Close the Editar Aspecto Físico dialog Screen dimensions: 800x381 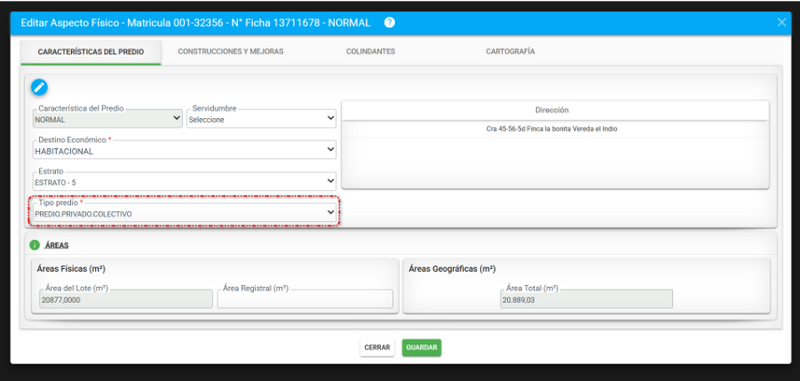(781, 22)
